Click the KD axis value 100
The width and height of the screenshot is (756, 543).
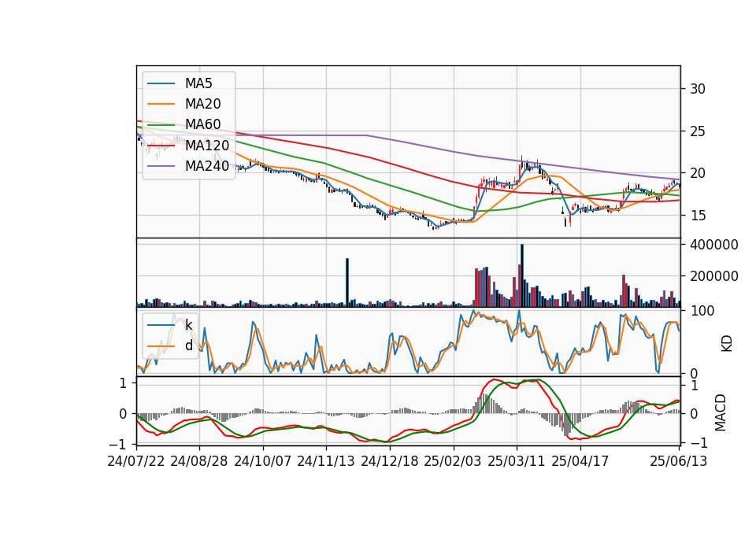pos(702,311)
